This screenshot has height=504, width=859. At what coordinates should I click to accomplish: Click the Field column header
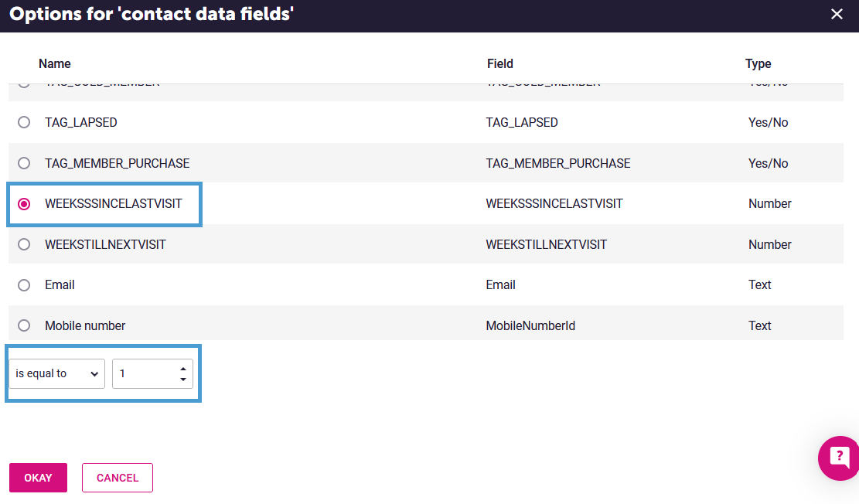click(x=500, y=63)
